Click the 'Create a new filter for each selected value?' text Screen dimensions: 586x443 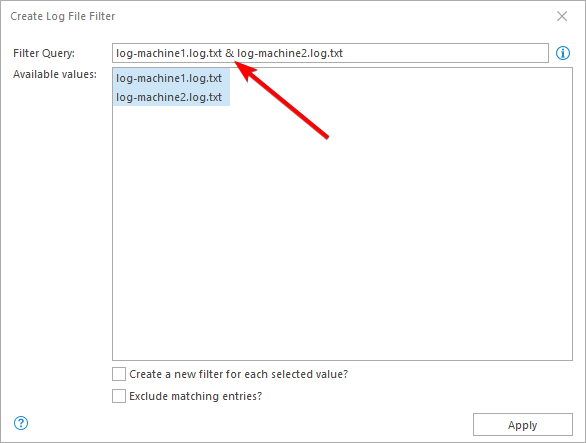[x=238, y=374]
